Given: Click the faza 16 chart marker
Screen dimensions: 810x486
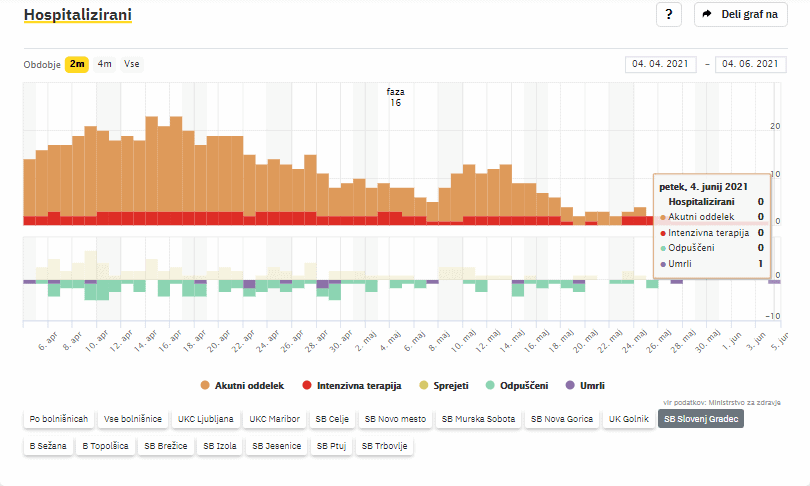Looking at the screenshot, I should 396,97.
